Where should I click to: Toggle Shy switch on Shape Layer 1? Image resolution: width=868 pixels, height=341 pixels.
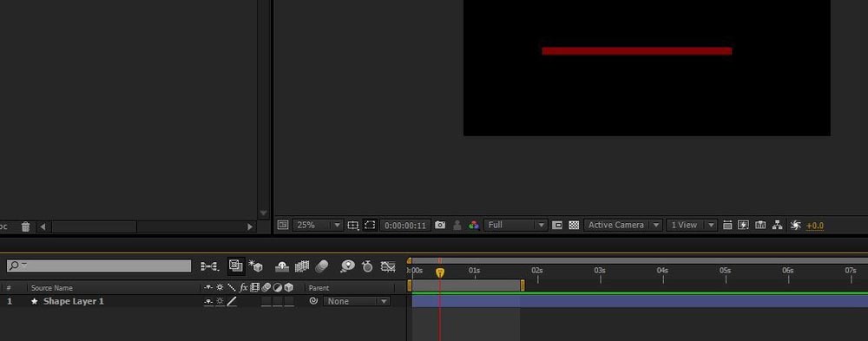tap(208, 301)
